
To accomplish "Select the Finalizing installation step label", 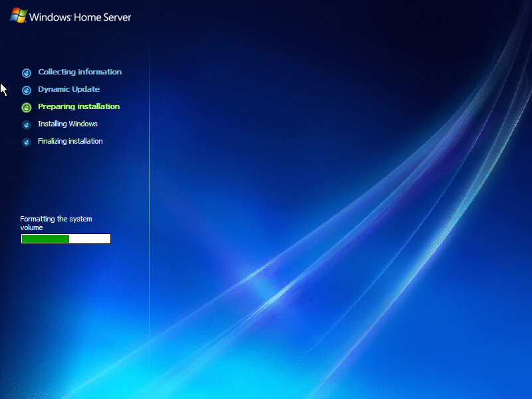I will point(70,141).
